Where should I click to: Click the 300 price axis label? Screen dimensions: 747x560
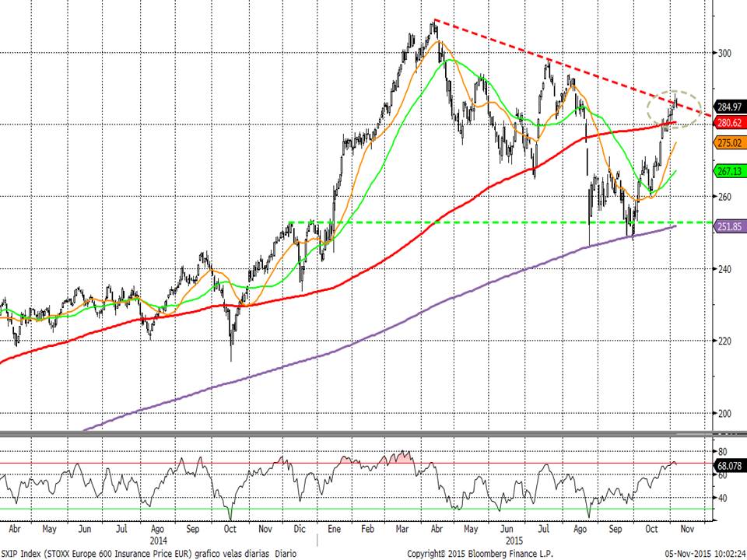point(724,53)
